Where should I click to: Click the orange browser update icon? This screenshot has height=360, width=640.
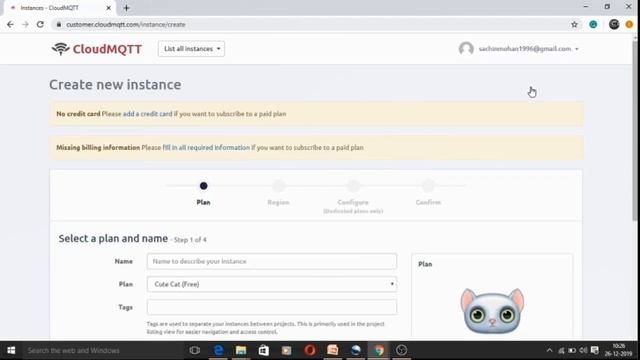(x=629, y=24)
